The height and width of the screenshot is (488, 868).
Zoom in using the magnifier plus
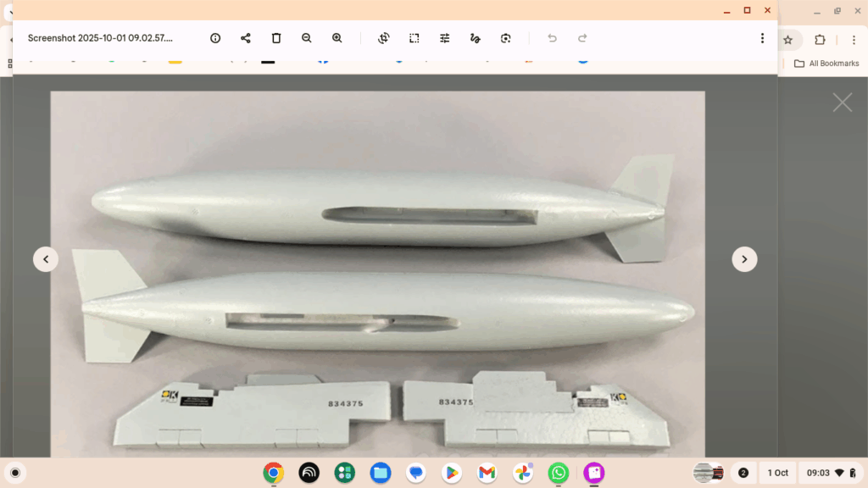click(x=337, y=38)
